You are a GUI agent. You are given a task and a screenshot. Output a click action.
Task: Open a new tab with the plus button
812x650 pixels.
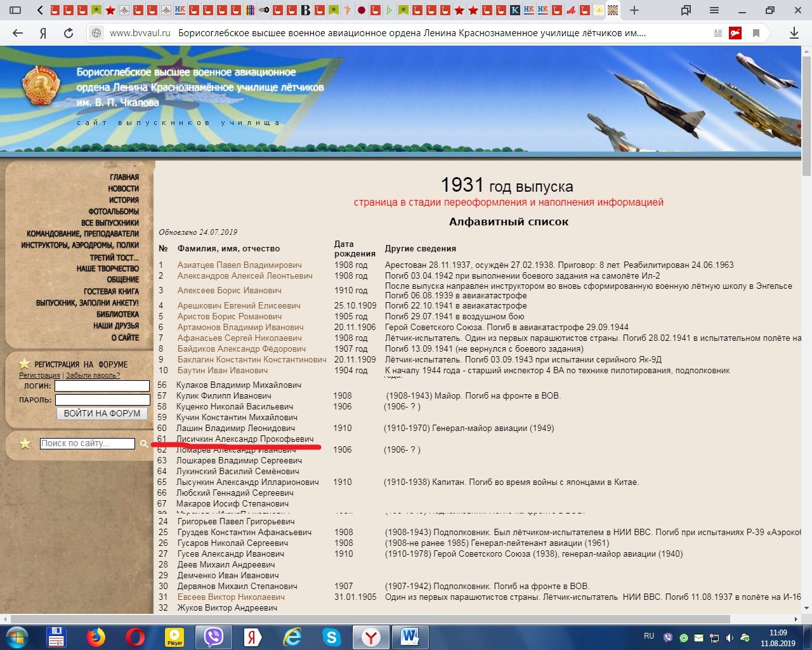634,10
